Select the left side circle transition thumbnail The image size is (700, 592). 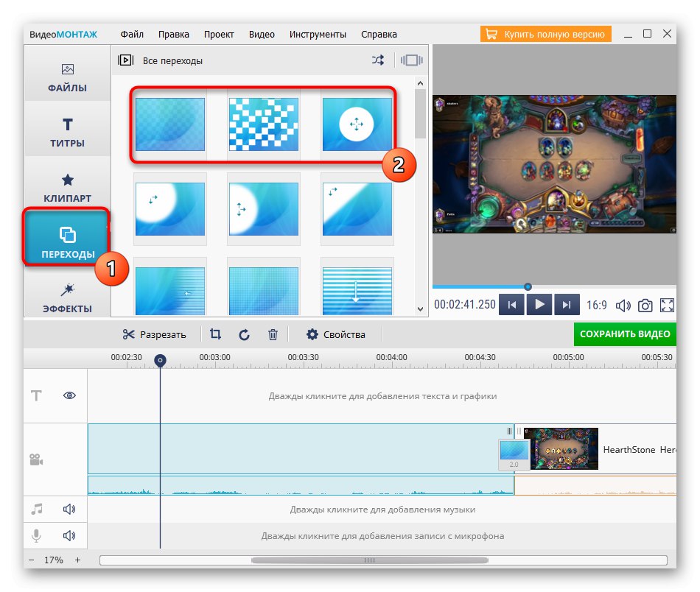coord(263,209)
